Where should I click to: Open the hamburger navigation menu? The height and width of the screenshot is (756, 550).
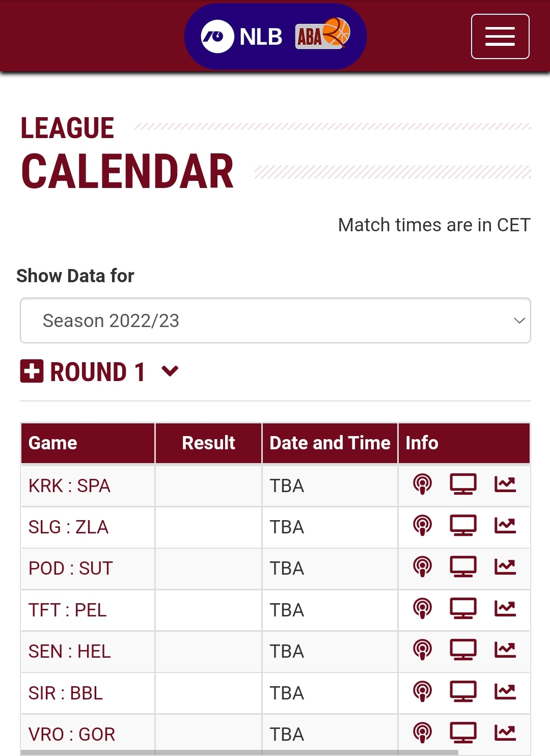[500, 37]
